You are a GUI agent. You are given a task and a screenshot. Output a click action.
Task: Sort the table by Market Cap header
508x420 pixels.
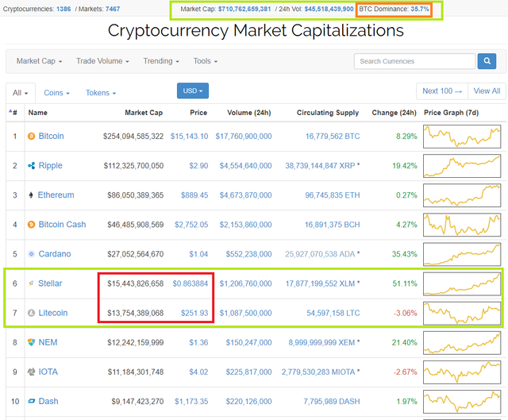144,113
